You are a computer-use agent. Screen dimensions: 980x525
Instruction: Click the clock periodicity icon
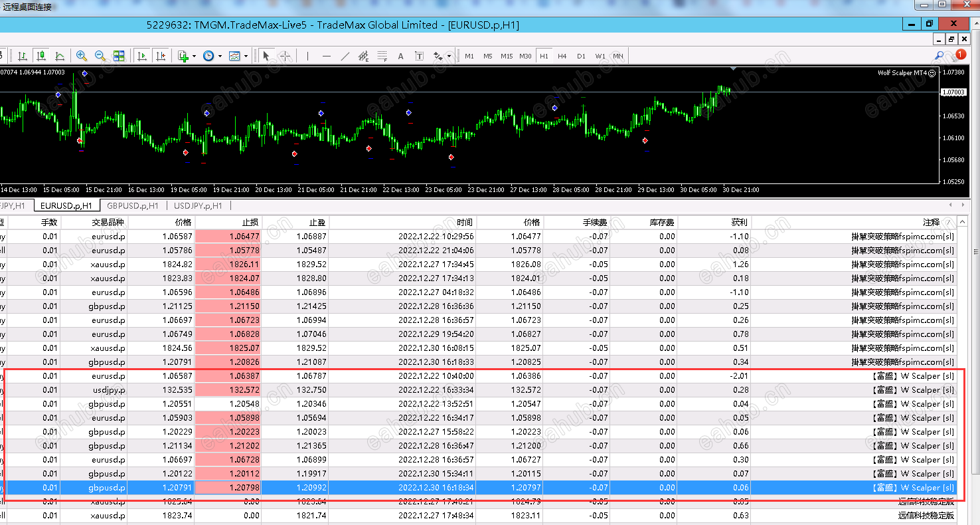click(208, 56)
